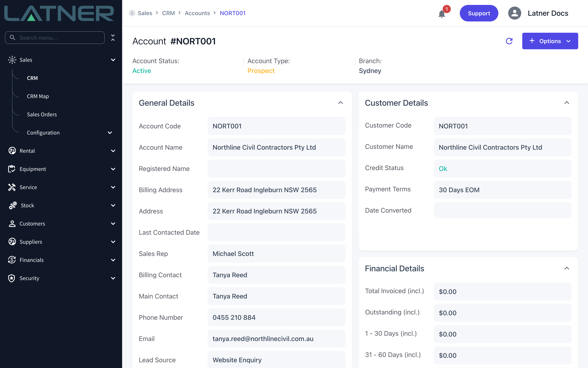
Task: Collapse the General Details panel
Action: pyautogui.click(x=340, y=103)
